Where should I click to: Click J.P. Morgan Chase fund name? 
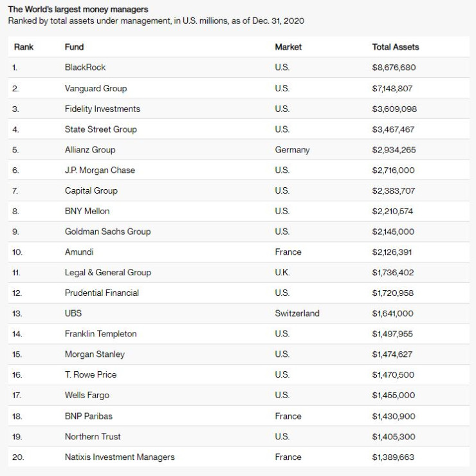100,170
